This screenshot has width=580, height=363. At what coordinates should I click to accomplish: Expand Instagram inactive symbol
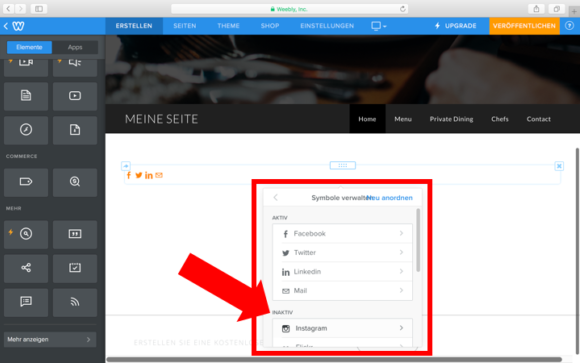pos(343,328)
